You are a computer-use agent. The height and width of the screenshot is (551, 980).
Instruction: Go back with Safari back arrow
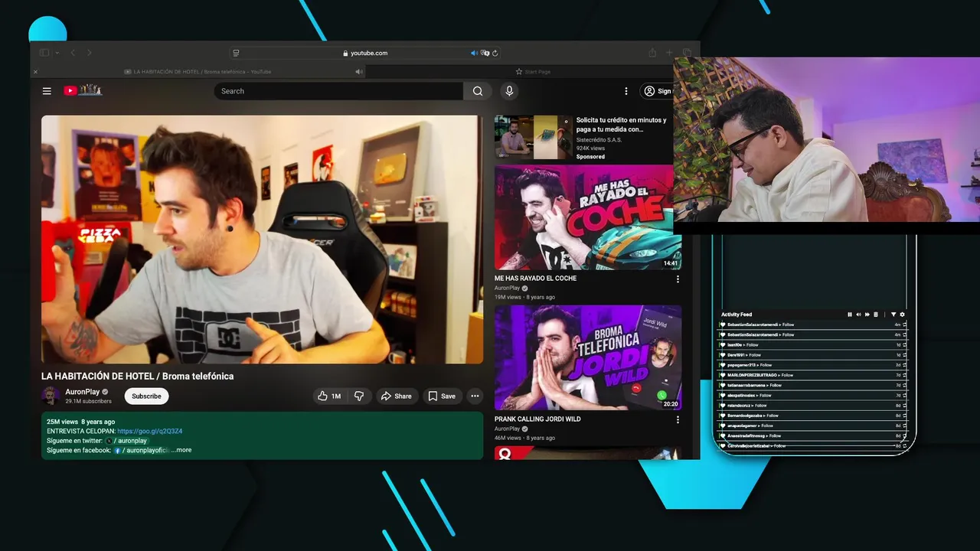click(73, 53)
